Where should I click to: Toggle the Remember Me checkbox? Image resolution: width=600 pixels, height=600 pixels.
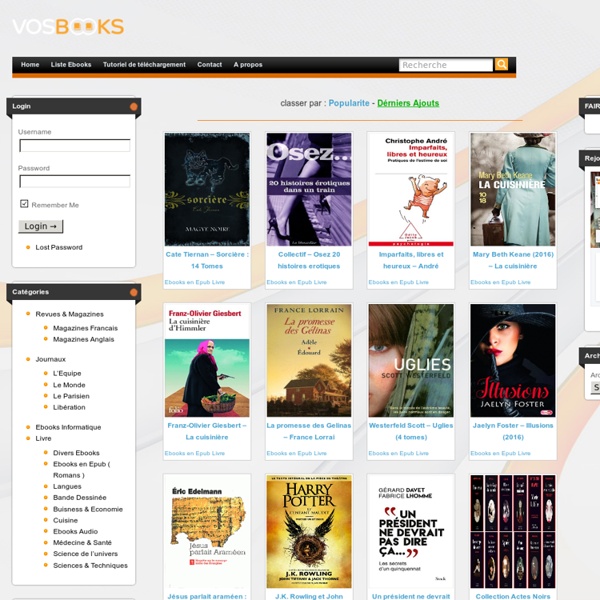click(24, 204)
